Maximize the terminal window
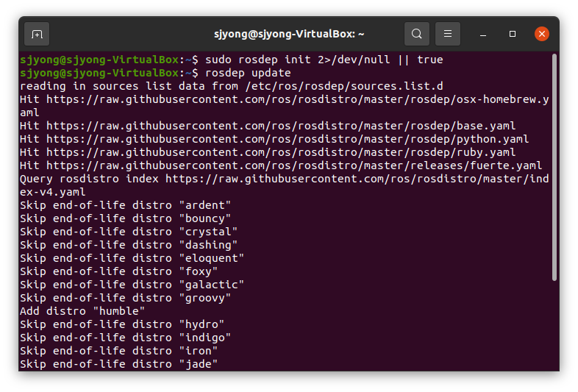The image size is (578, 392). (513, 34)
